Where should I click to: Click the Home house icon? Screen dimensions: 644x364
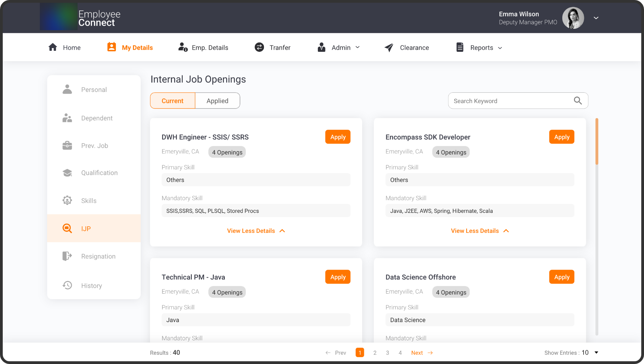click(53, 47)
